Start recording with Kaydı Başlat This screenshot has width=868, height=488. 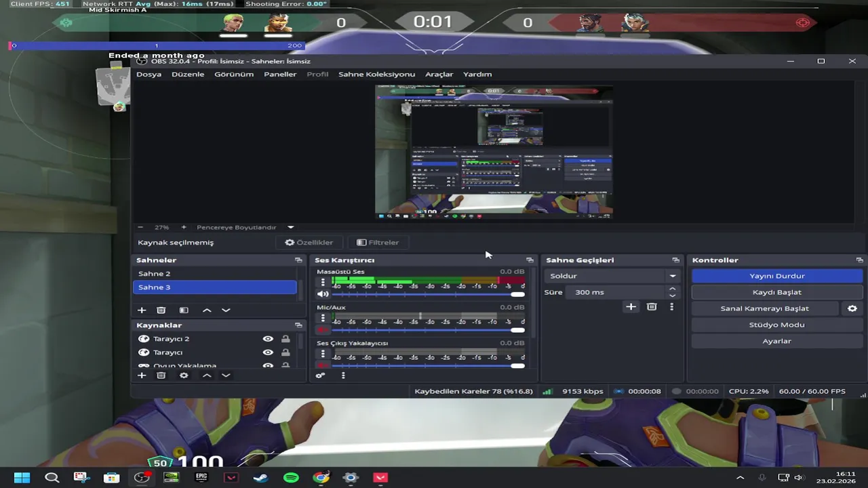click(777, 292)
